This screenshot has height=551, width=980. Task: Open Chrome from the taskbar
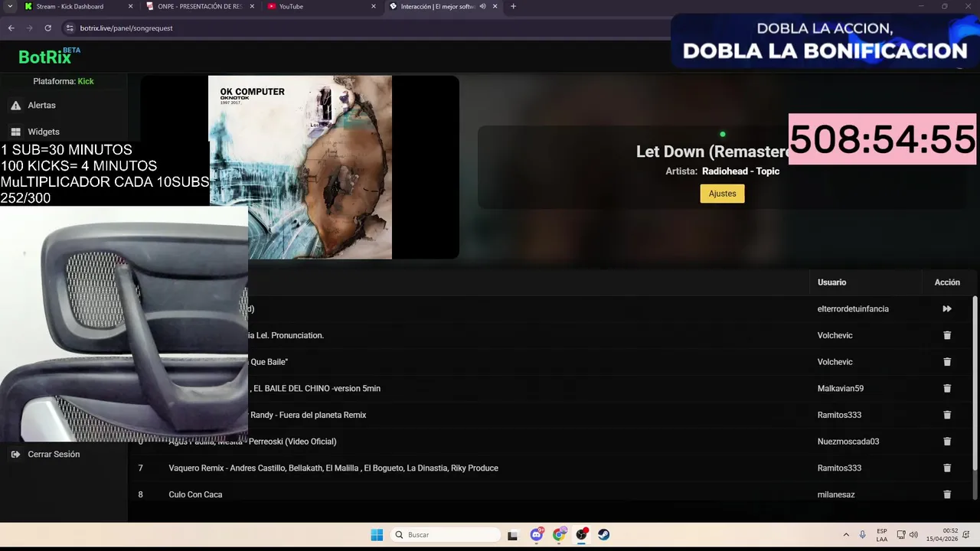pos(559,535)
